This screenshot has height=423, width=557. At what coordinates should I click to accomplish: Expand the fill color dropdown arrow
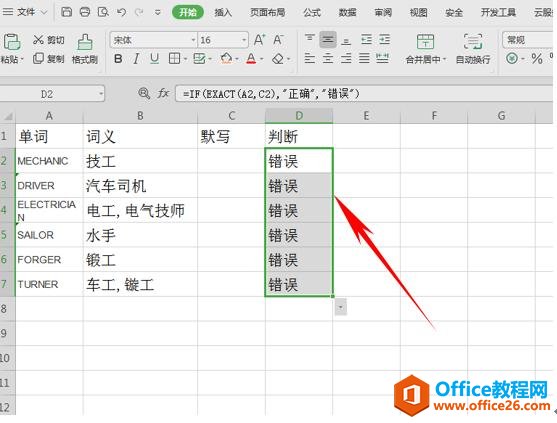pyautogui.click(x=237, y=59)
